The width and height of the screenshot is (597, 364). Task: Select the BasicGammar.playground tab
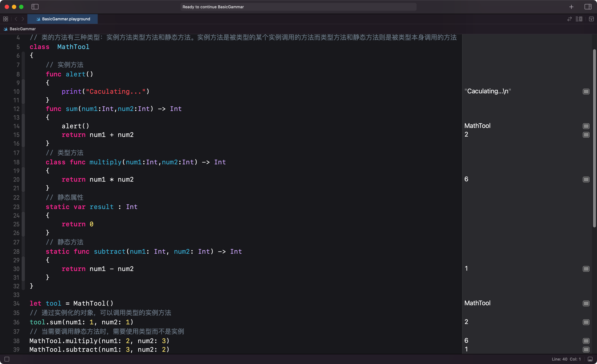tap(63, 19)
